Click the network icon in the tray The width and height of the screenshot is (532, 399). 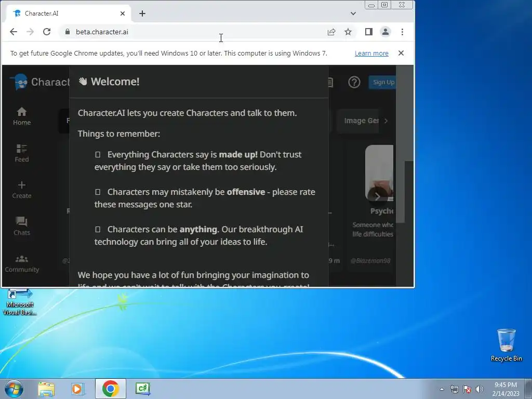tap(454, 389)
